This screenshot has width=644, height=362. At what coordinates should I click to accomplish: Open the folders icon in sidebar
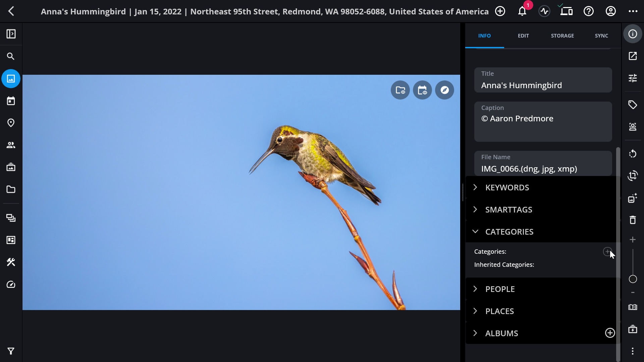[11, 189]
